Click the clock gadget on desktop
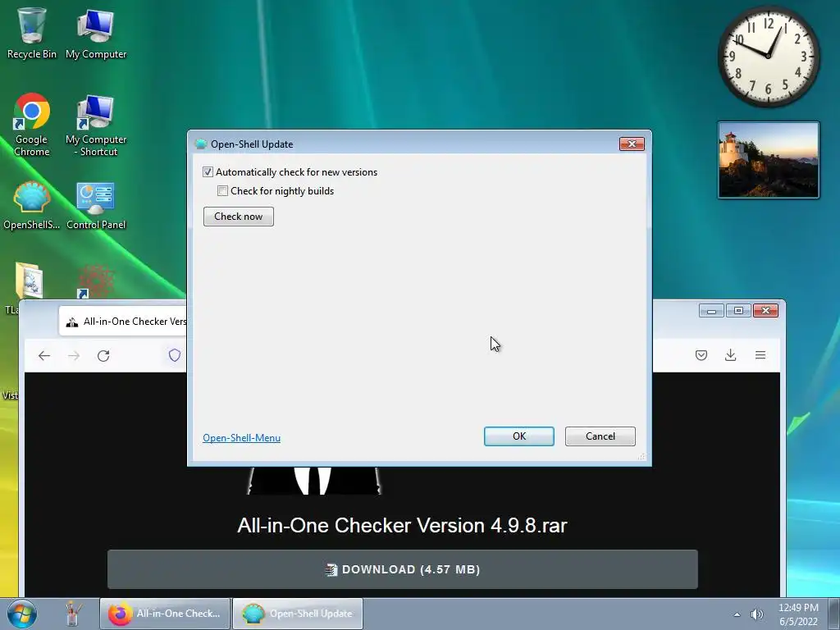Screen dimensions: 840x630 pos(768,56)
